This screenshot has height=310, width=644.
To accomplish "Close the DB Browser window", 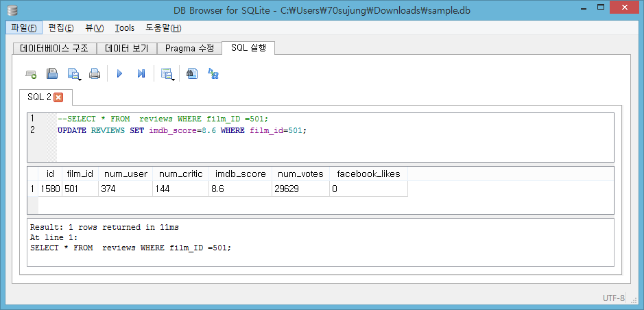I will click(625, 8).
